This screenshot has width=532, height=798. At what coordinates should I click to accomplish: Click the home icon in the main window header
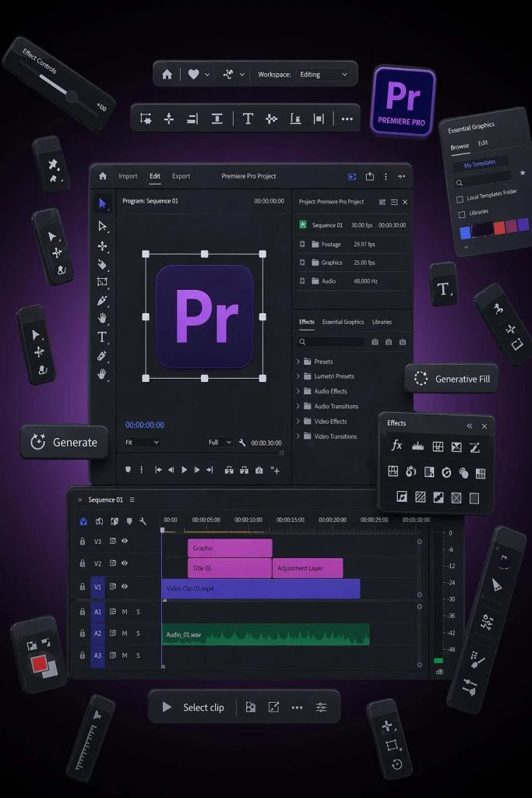pos(103,176)
